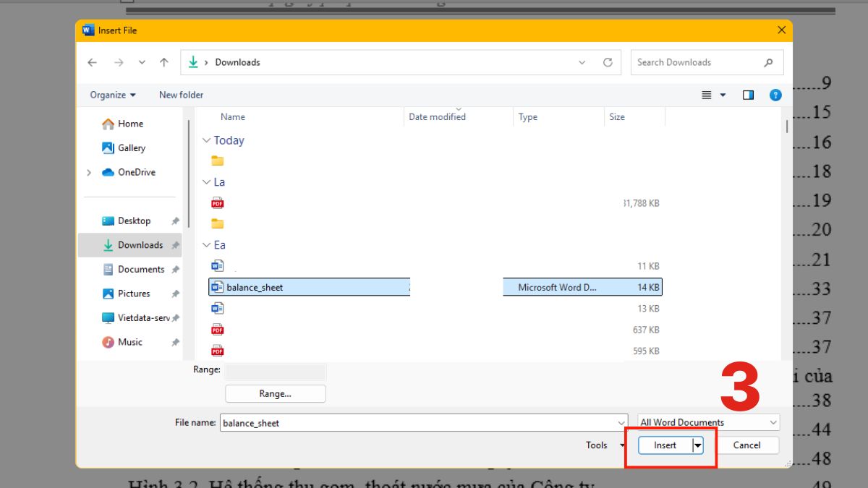Collapse the Today group

(206, 140)
